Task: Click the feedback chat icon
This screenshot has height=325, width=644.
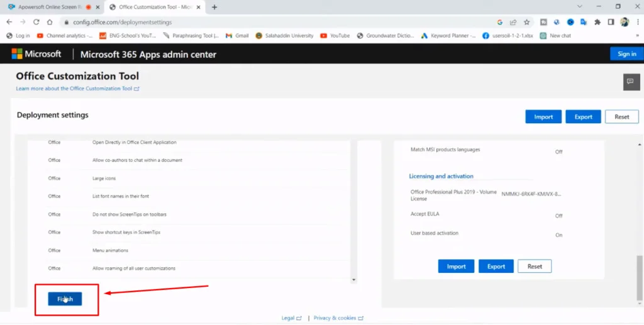Action: [630, 81]
